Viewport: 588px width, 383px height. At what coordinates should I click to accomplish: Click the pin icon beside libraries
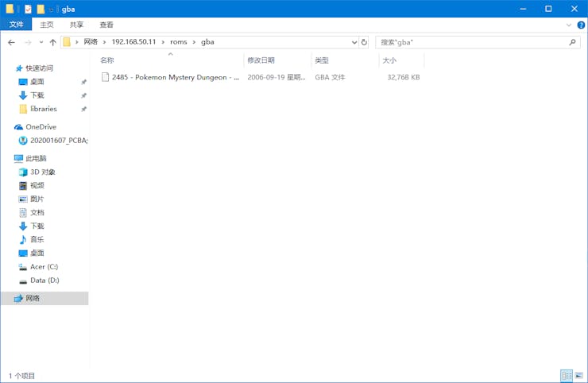click(83, 109)
